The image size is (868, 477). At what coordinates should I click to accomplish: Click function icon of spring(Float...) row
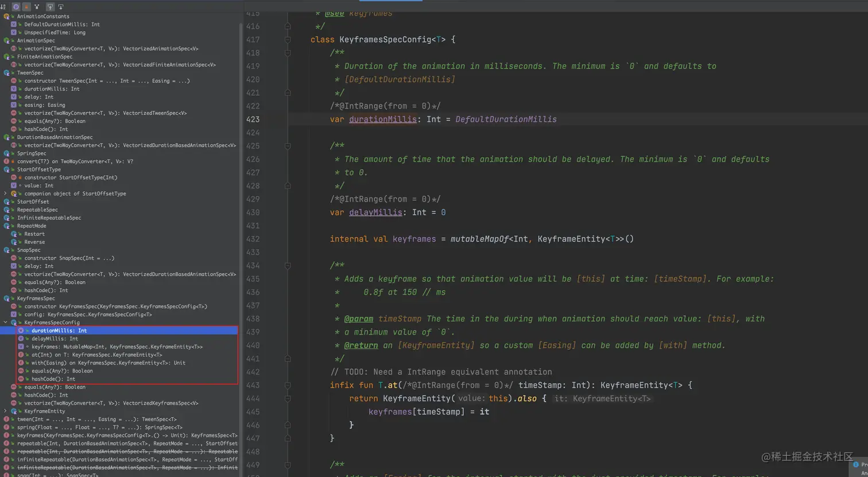pos(6,427)
